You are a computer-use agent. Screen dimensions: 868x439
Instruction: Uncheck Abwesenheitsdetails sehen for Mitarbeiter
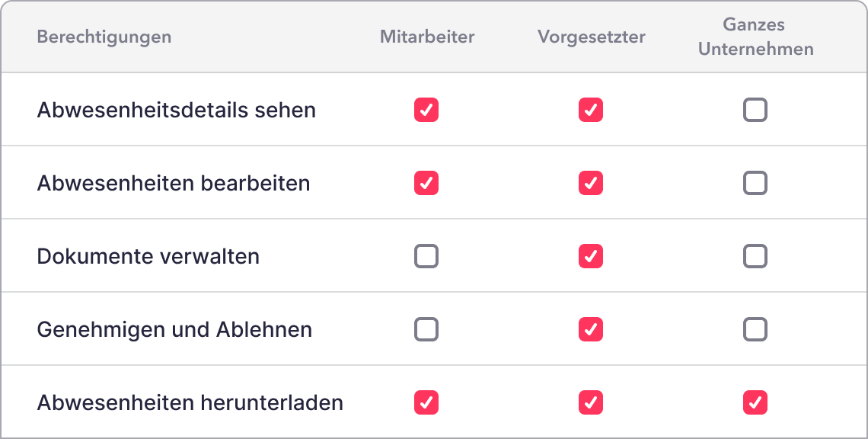tap(426, 111)
